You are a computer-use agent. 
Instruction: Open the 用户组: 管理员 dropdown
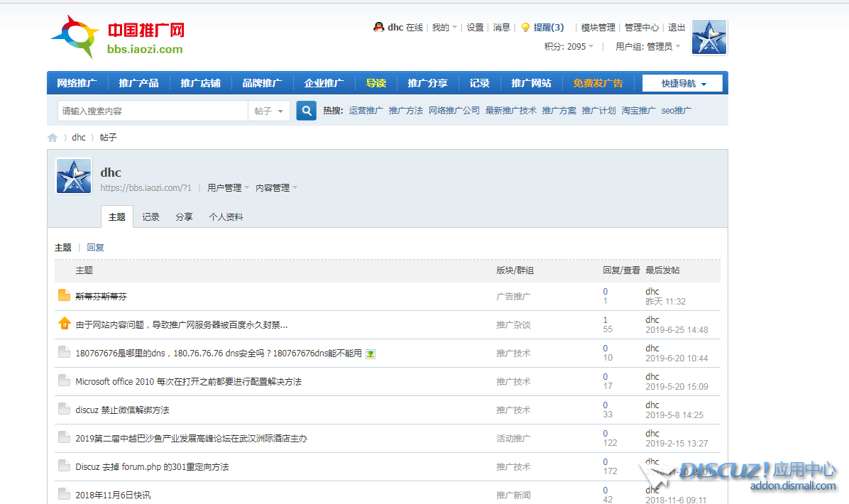pos(647,47)
